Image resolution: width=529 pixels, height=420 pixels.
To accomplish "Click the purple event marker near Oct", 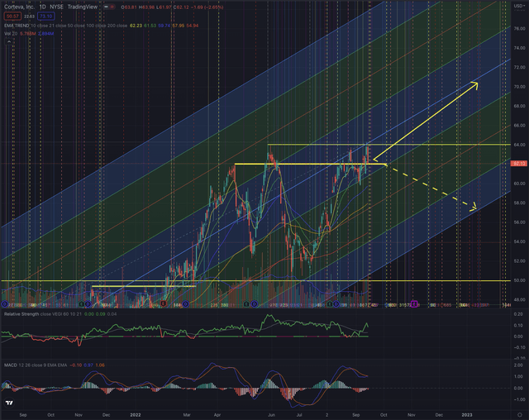I will tap(414, 304).
